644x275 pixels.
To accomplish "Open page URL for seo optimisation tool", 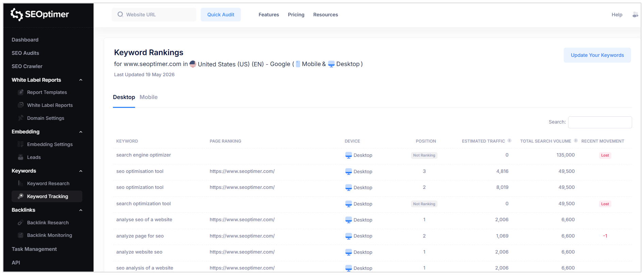I will tap(242, 171).
